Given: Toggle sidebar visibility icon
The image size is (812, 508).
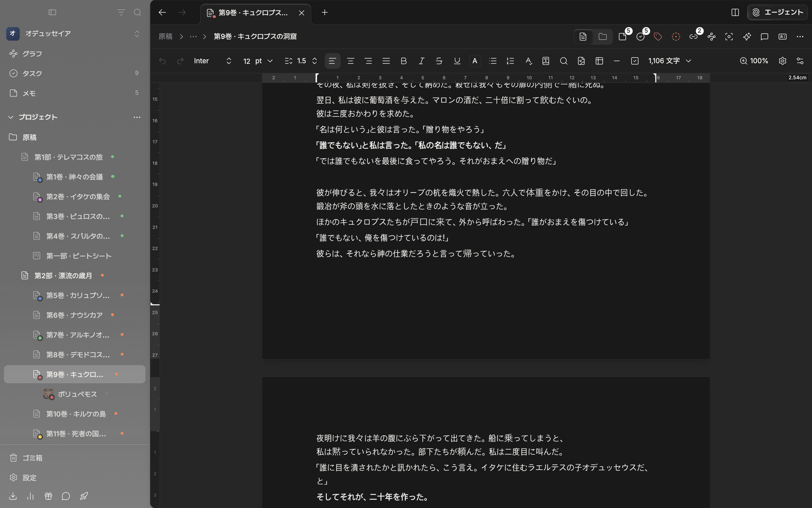Looking at the screenshot, I should 52,12.
